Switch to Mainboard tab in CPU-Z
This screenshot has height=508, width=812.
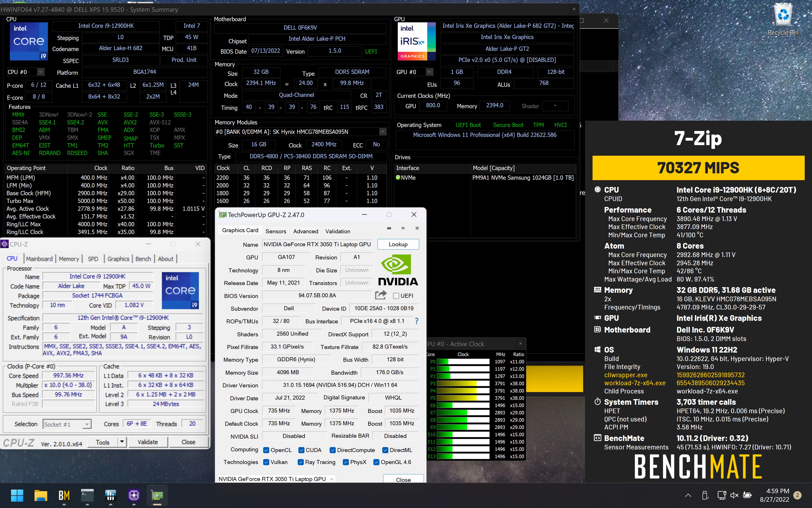39,258
